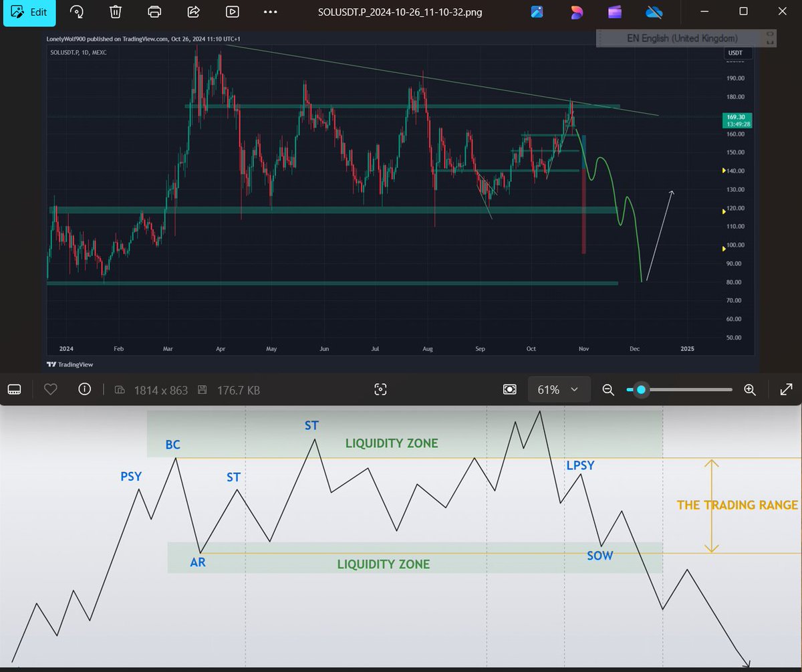Click the SOW label in the diagram
Screen dimensions: 802x672
(599, 556)
